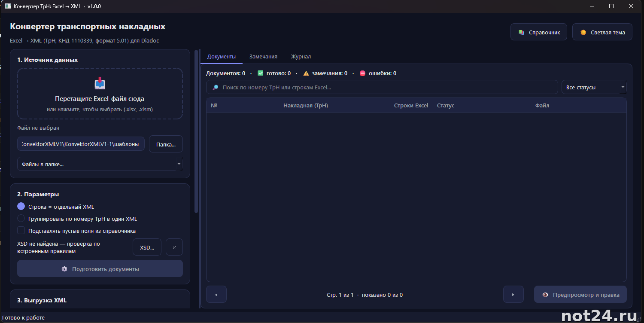The height and width of the screenshot is (323, 644).
Task: Click the Папка... button
Action: [x=166, y=144]
